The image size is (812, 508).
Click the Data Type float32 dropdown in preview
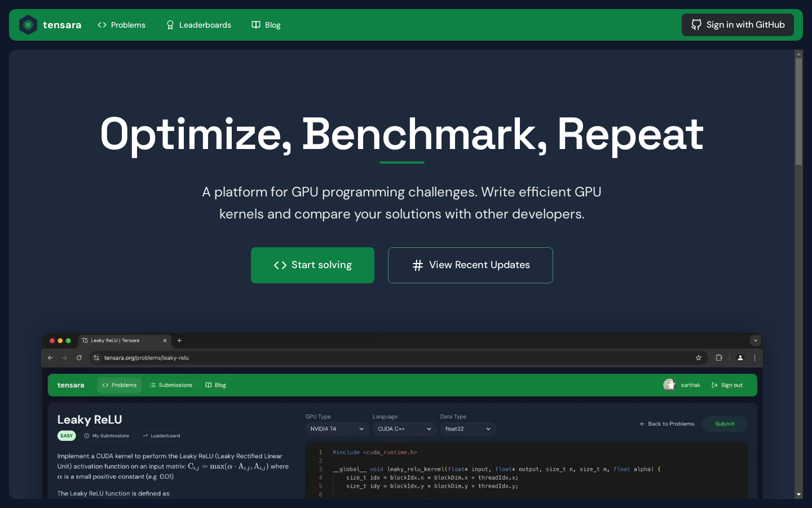click(x=468, y=429)
